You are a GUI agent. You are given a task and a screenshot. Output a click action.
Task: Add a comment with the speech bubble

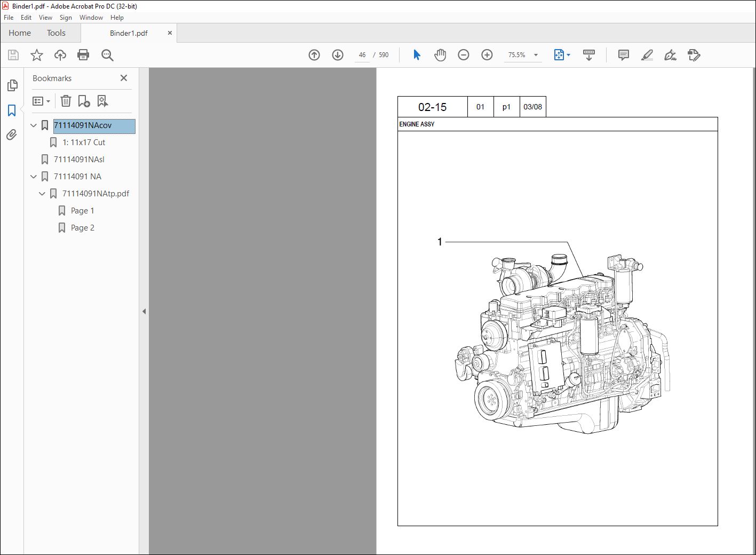[x=623, y=55]
